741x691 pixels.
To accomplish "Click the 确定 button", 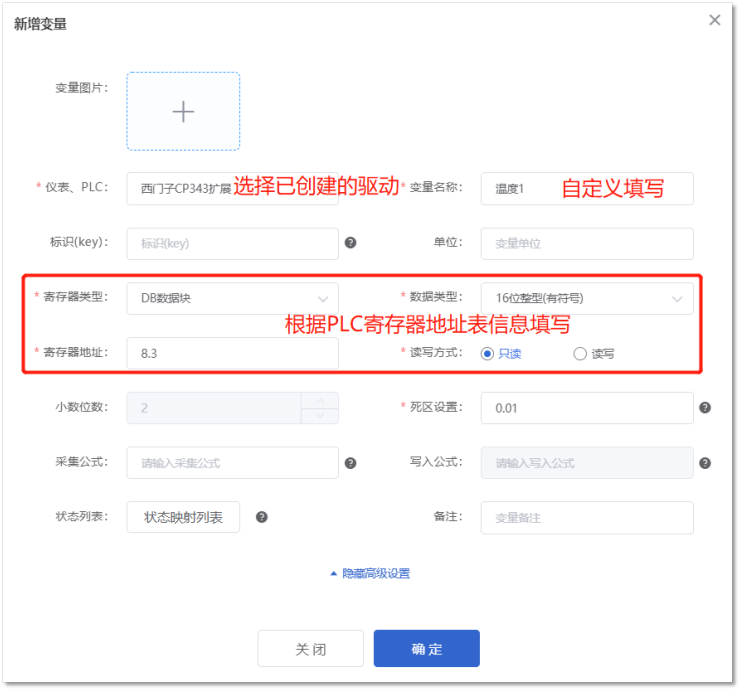I will (426, 648).
